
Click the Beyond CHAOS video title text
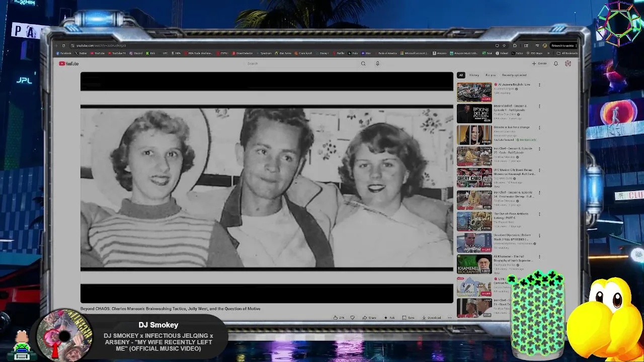[170, 309]
